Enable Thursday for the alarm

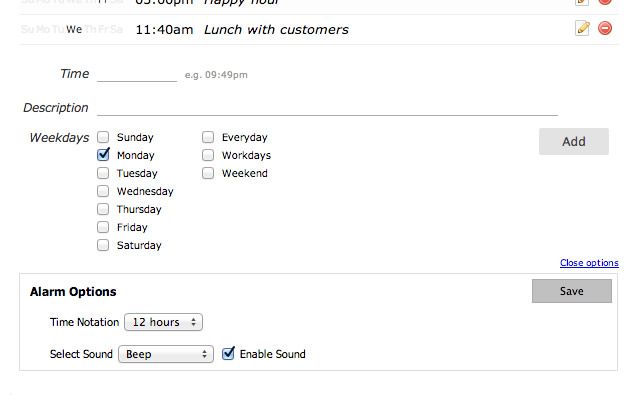pyautogui.click(x=103, y=210)
